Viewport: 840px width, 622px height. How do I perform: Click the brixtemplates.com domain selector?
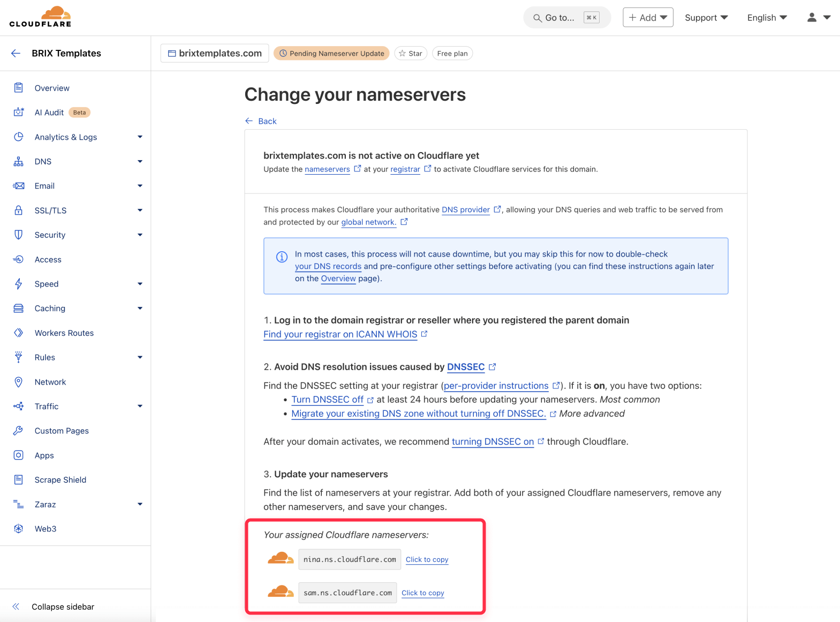[x=215, y=54]
